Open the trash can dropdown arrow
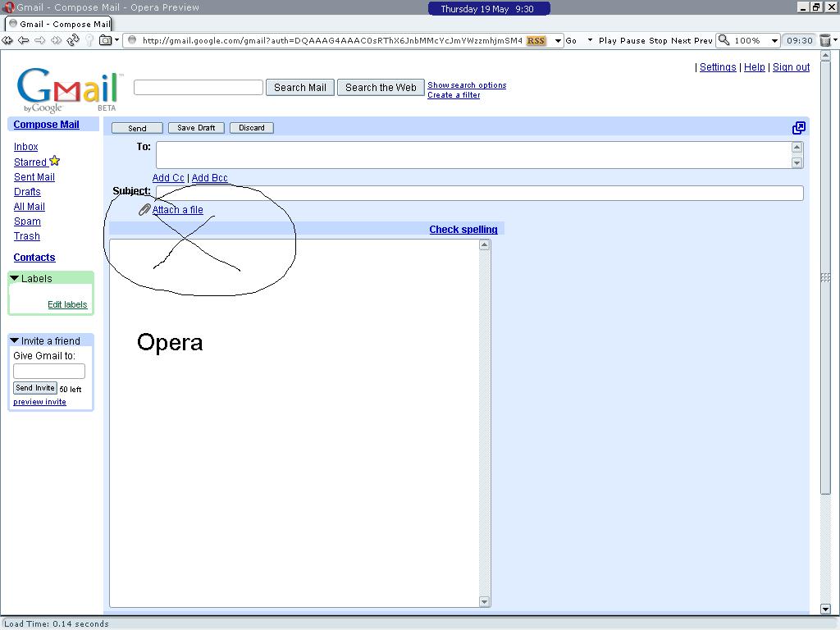The width and height of the screenshot is (840, 630). tap(835, 40)
